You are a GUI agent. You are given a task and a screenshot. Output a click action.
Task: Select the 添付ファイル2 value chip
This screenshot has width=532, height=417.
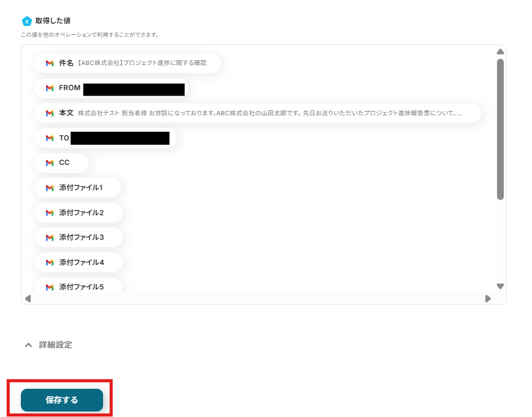[79, 213]
